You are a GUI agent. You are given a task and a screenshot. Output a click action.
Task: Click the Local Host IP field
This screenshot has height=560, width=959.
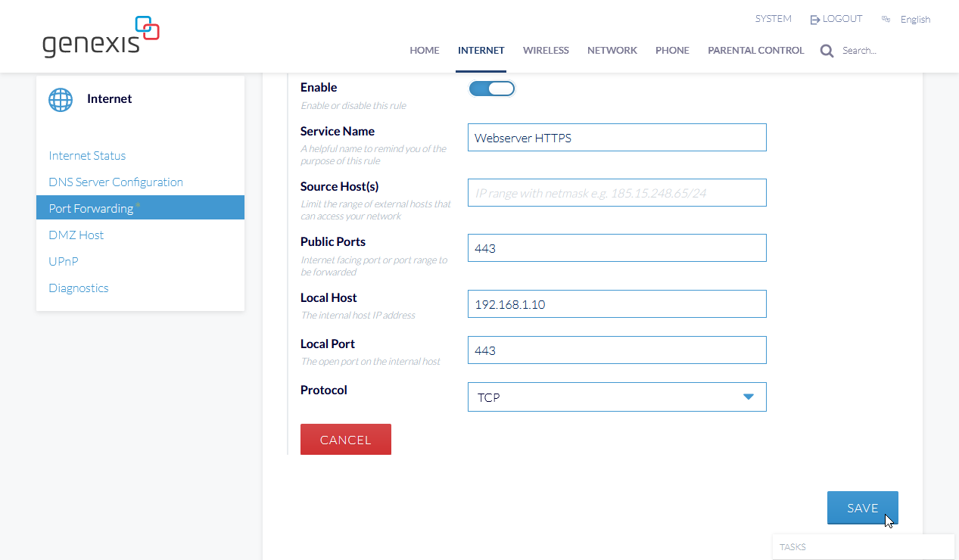coord(616,304)
